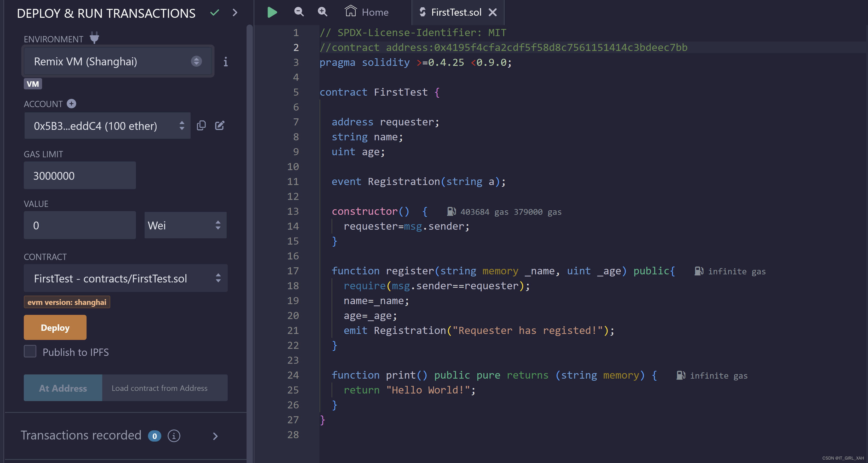Image resolution: width=868 pixels, height=463 pixels.
Task: Click the contract address comment line
Action: coord(503,48)
